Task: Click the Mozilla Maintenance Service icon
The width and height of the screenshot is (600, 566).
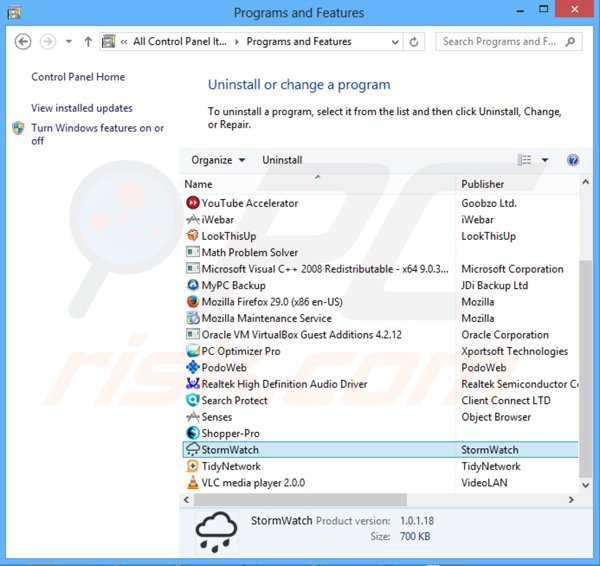Action: click(192, 318)
